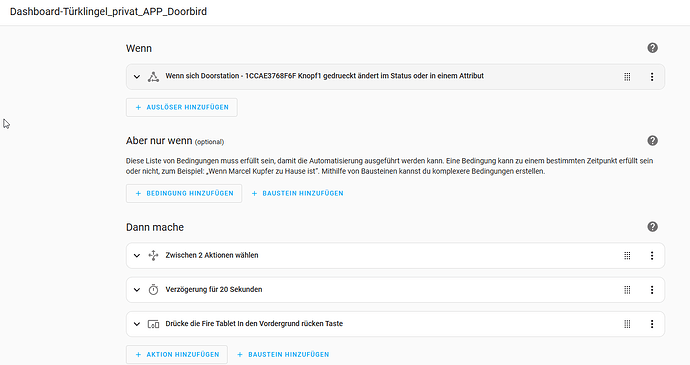This screenshot has width=690, height=365.
Task: Click the Dann mache heading
Action: pyautogui.click(x=155, y=227)
